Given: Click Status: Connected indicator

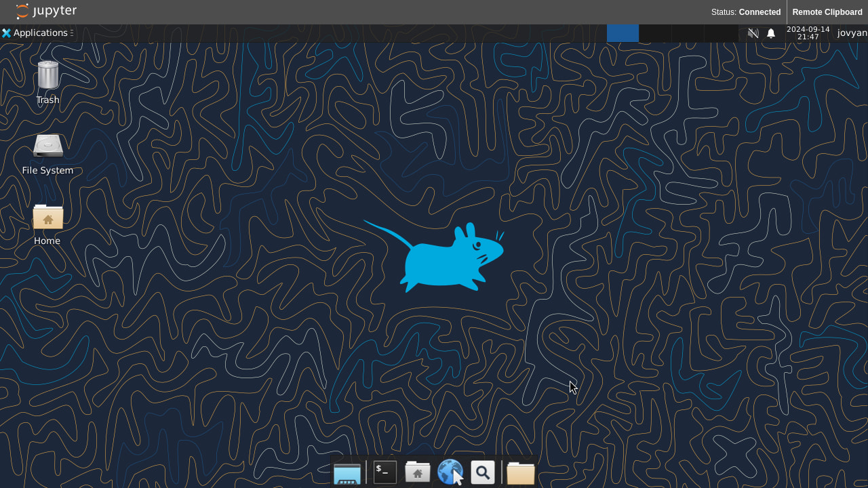Looking at the screenshot, I should click(746, 12).
